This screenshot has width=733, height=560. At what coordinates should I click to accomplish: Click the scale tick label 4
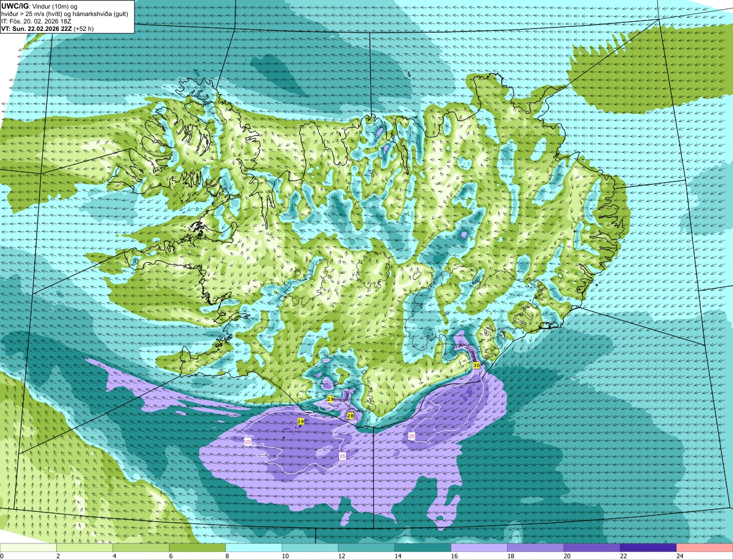(114, 556)
